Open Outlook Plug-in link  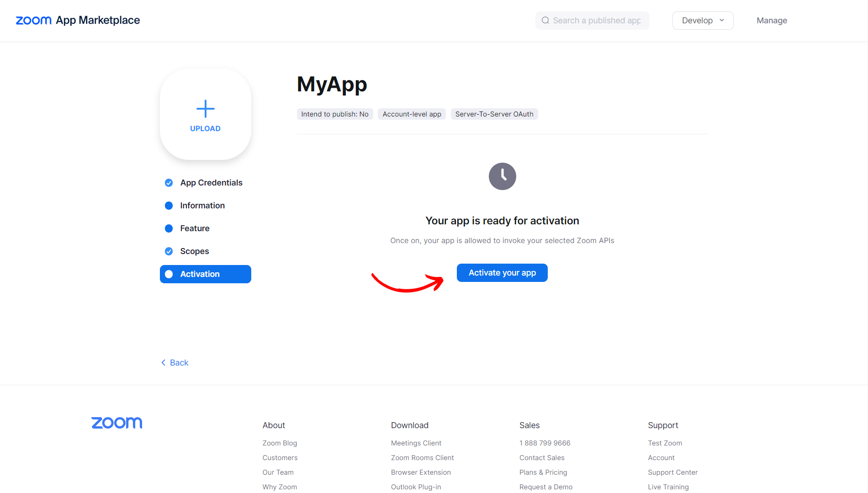point(416,487)
